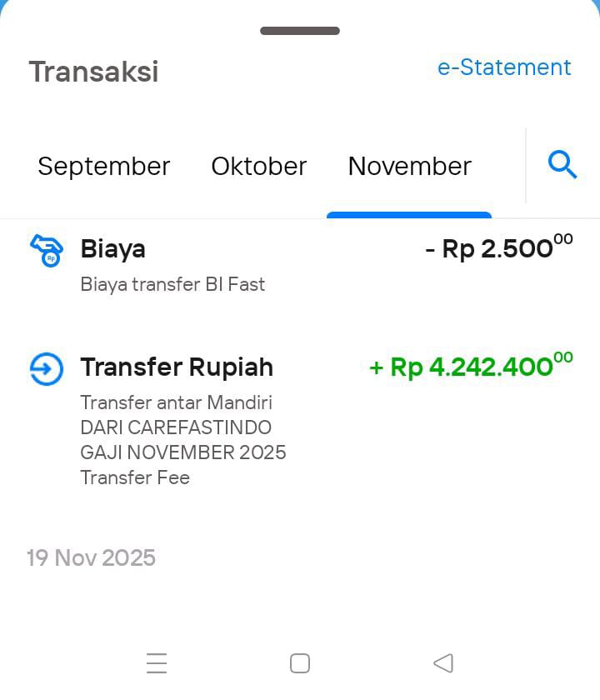Image resolution: width=600 pixels, height=700 pixels.
Task: Click the - Rp 2.500 amount
Action: (x=498, y=247)
